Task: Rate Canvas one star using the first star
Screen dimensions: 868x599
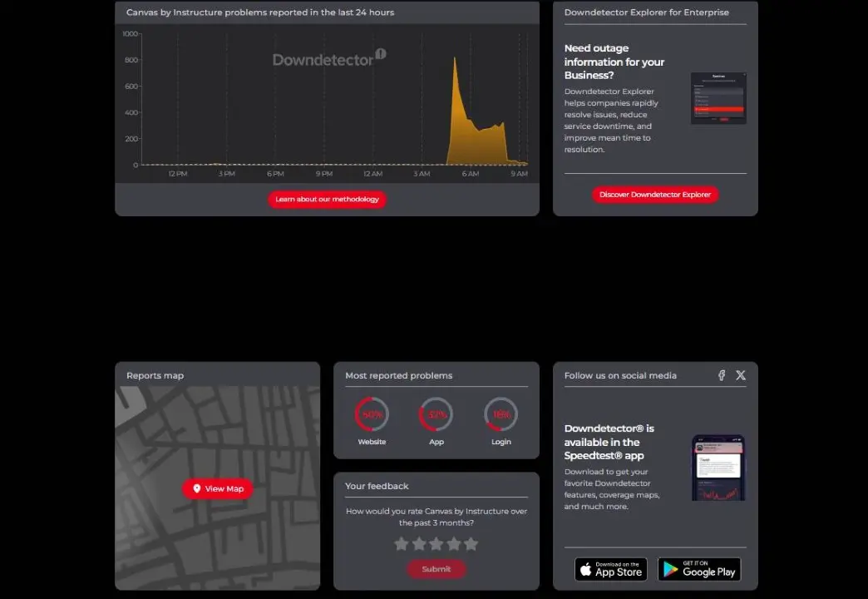Action: tap(402, 543)
